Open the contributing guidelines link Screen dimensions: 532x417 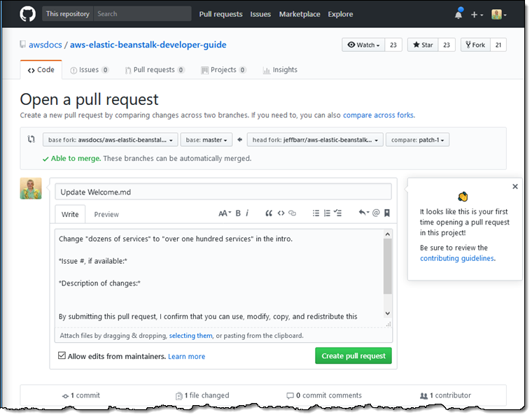[457, 258]
